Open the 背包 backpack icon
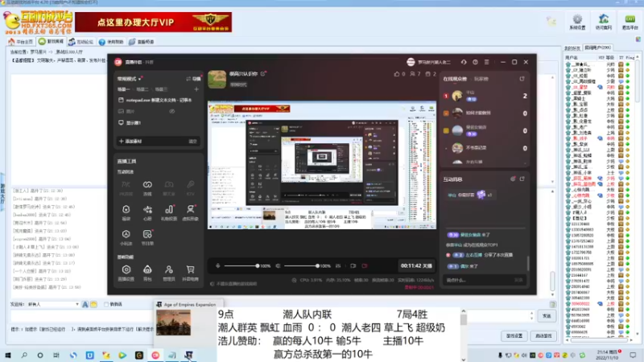This screenshot has height=362, width=644. coord(147,269)
